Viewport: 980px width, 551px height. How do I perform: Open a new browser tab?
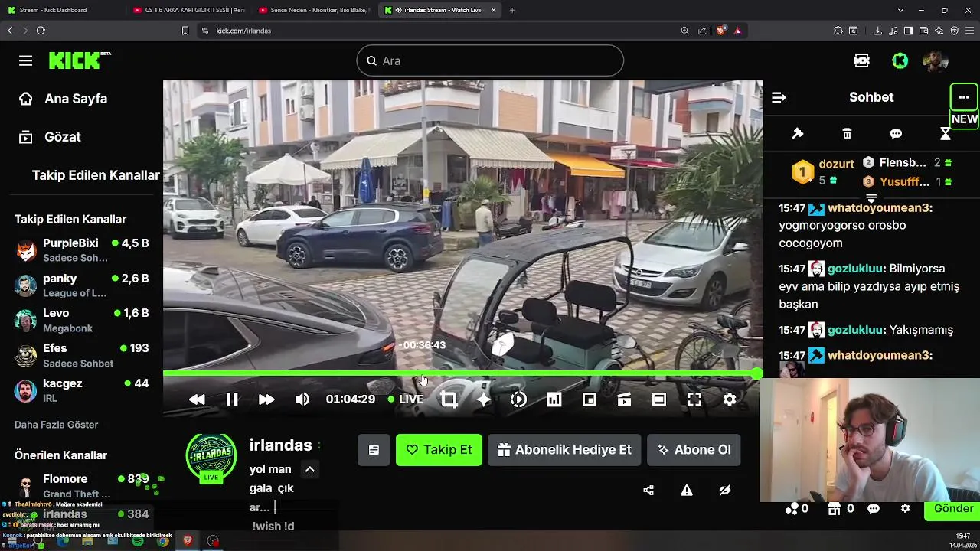(512, 10)
